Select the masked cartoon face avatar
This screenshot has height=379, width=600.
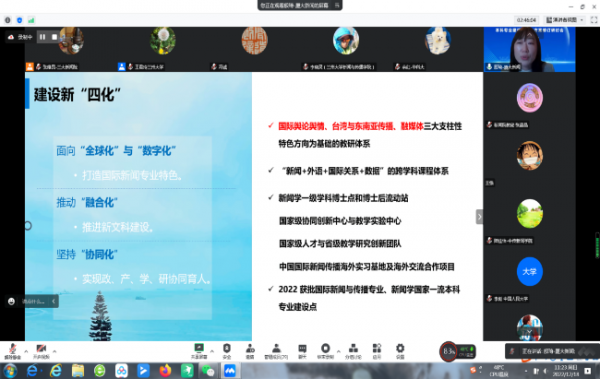(530, 156)
